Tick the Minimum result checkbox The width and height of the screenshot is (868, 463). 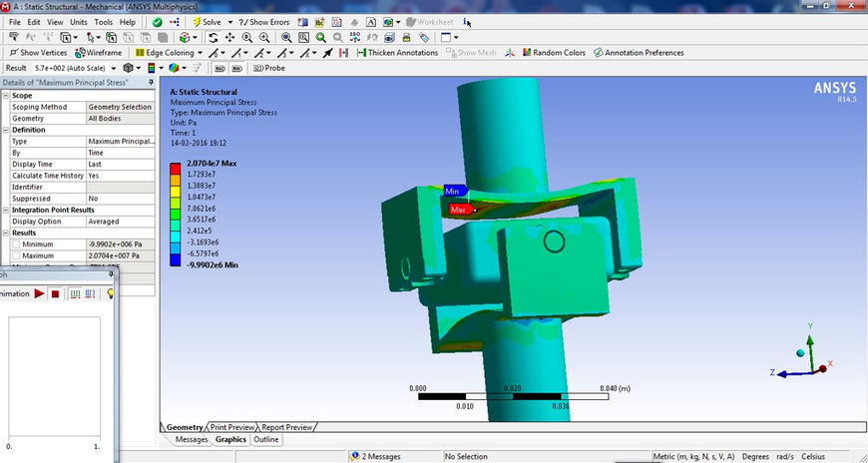click(16, 244)
